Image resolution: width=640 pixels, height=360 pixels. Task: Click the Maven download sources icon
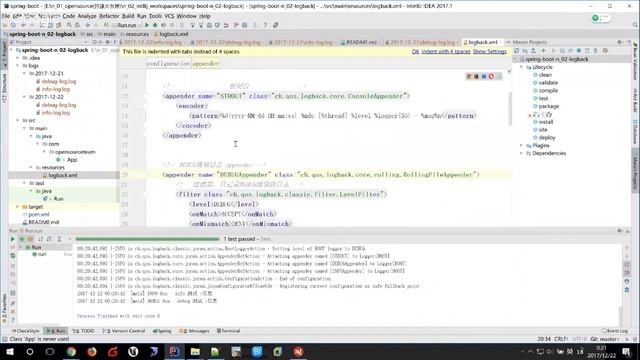click(x=533, y=51)
